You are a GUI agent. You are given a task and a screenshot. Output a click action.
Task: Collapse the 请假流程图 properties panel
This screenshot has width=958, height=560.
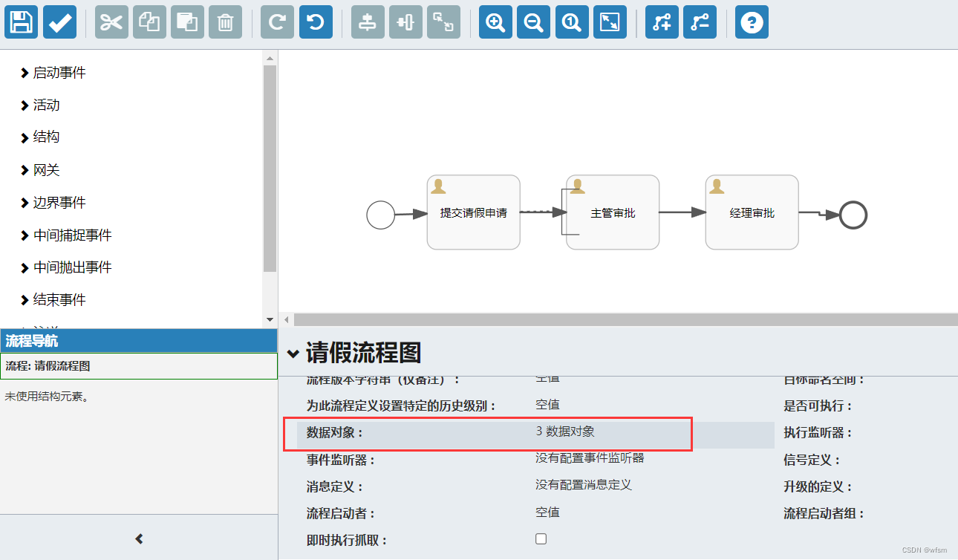pyautogui.click(x=293, y=354)
